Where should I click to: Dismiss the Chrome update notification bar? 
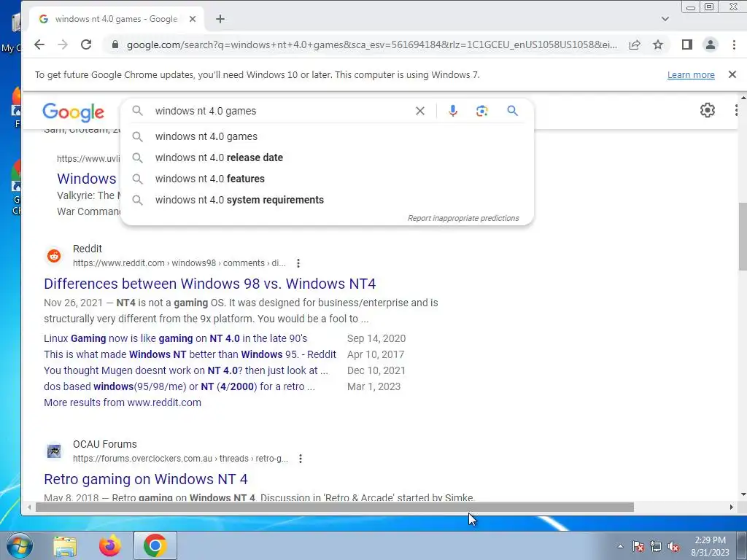tap(732, 74)
